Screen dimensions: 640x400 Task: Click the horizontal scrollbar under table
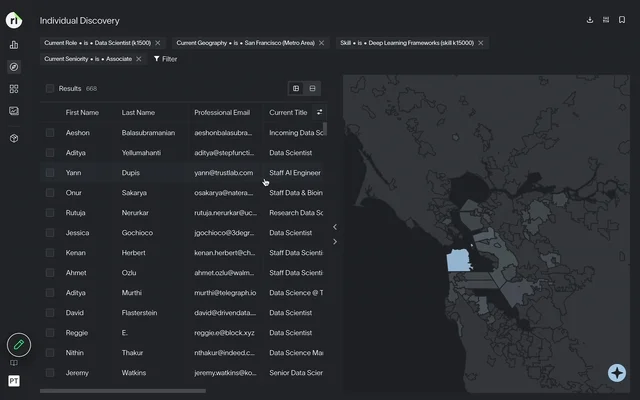click(x=123, y=391)
